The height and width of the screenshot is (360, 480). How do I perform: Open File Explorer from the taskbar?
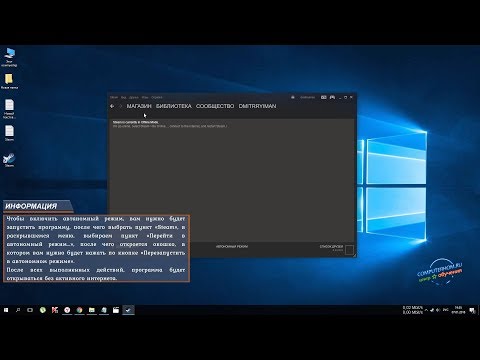pos(92,310)
